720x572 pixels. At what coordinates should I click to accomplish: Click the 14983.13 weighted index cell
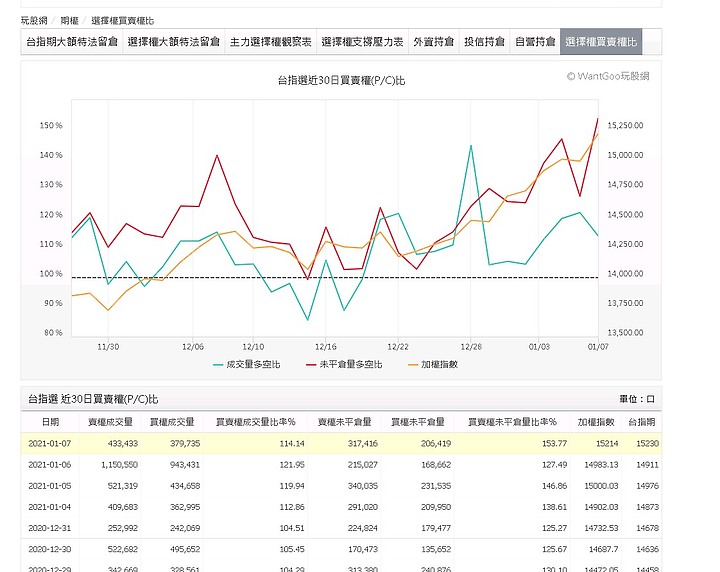[601, 465]
